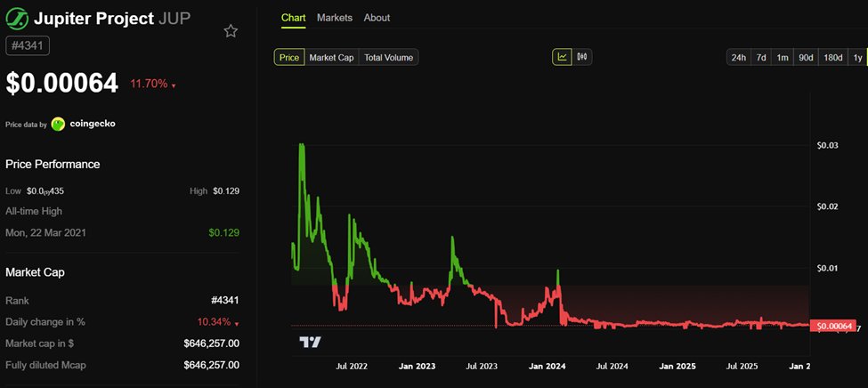868x388 pixels.
Task: Click the All-time High label
Action: tap(34, 211)
